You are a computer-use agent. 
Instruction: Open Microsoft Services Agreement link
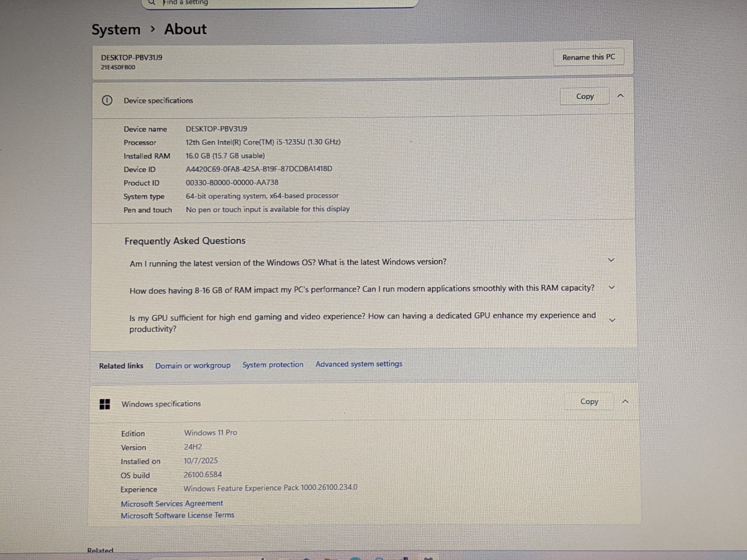coord(172,504)
